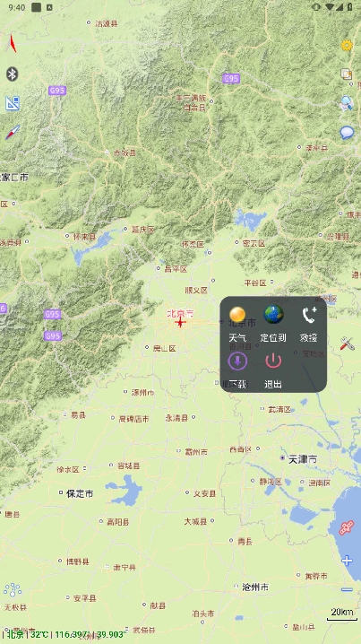Tap the track nodes icon bottom left
Image resolution: width=361 pixels, height=644 pixels.
[x=13, y=590]
